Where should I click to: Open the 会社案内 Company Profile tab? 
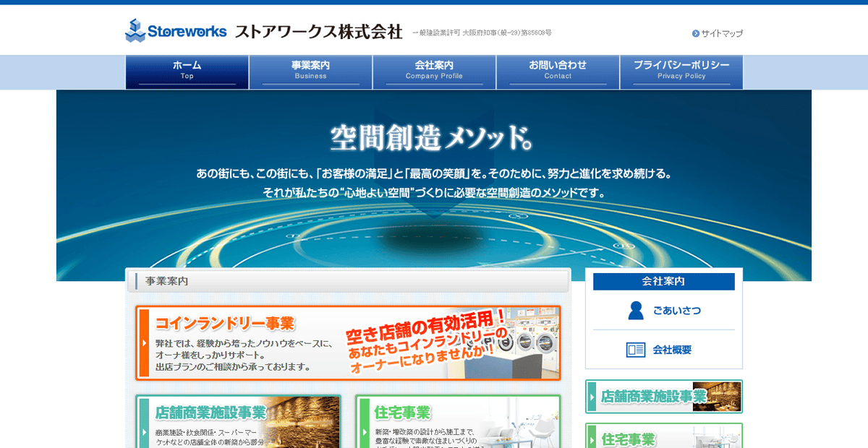(434, 72)
